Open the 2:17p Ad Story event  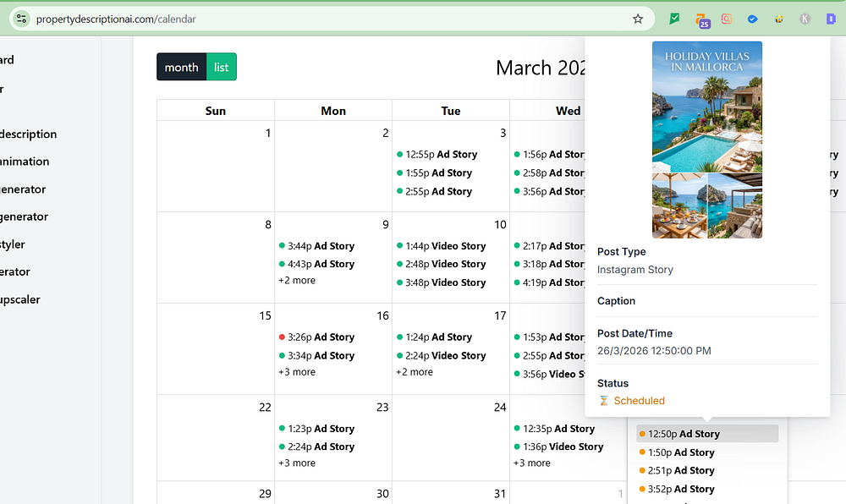tap(549, 246)
